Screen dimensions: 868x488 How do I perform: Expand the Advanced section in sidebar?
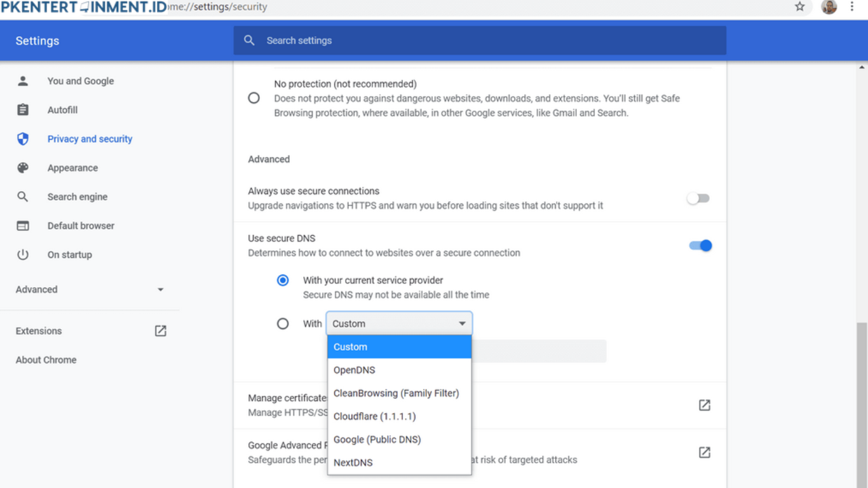point(90,290)
